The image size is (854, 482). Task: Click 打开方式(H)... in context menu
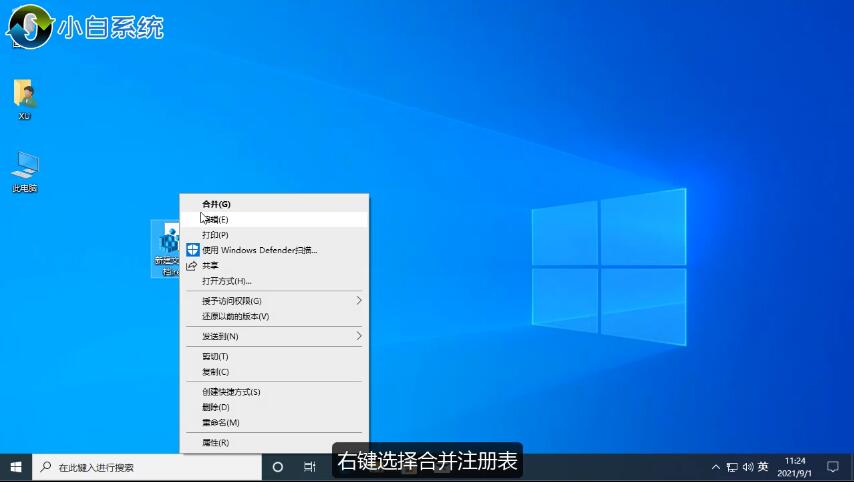227,281
